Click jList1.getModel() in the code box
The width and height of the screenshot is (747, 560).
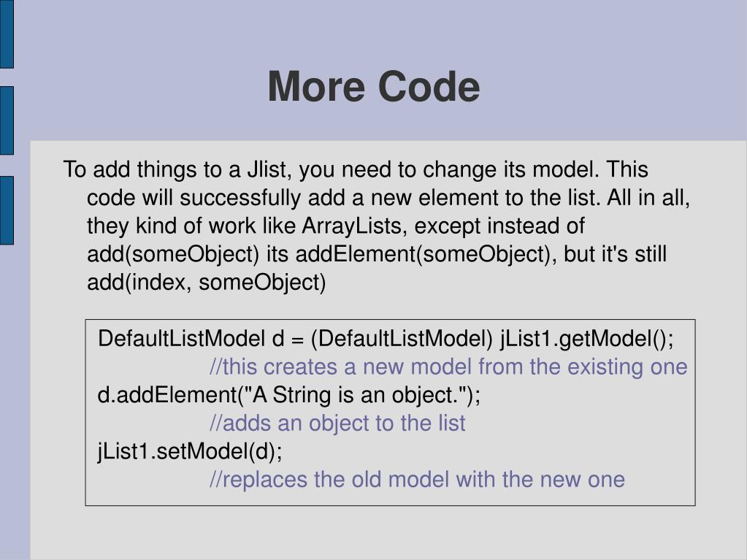[x=587, y=339]
